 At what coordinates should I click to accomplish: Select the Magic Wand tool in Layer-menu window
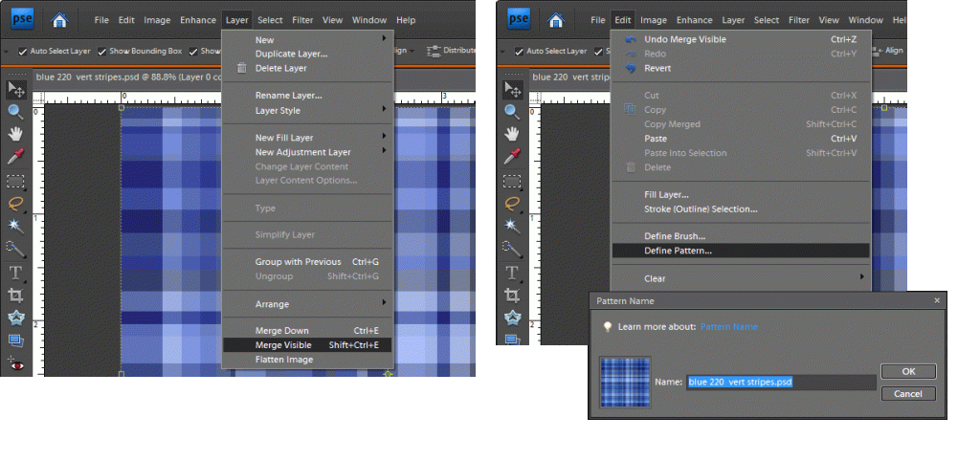tap(15, 226)
